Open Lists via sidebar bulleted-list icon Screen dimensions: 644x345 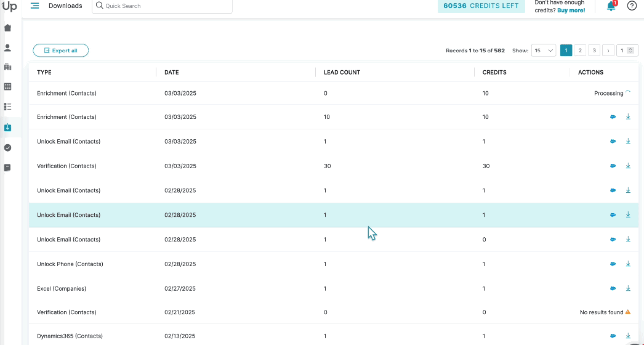7,107
